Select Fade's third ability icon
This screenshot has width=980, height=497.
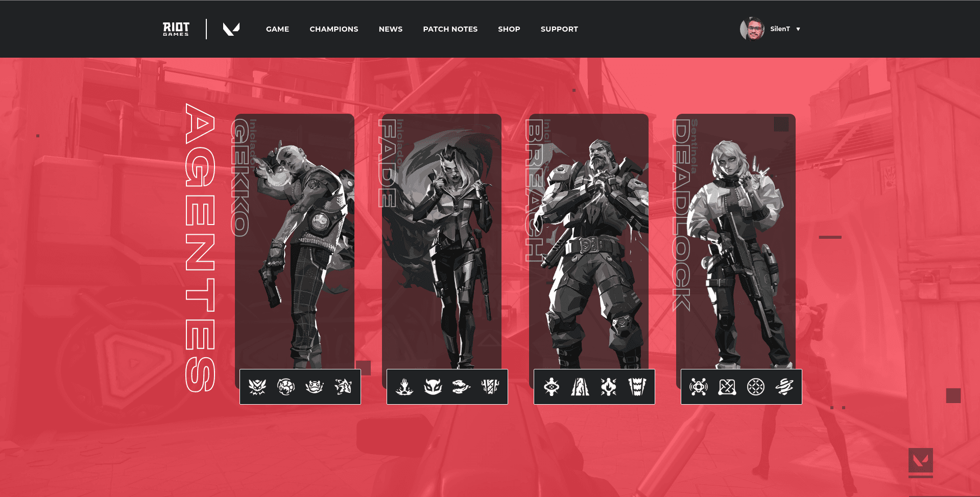coord(462,387)
